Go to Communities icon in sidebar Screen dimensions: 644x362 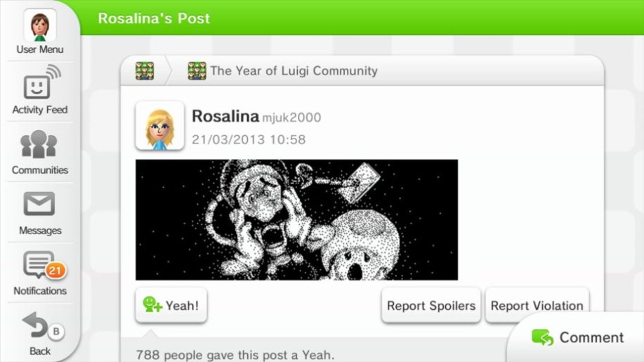click(x=39, y=144)
